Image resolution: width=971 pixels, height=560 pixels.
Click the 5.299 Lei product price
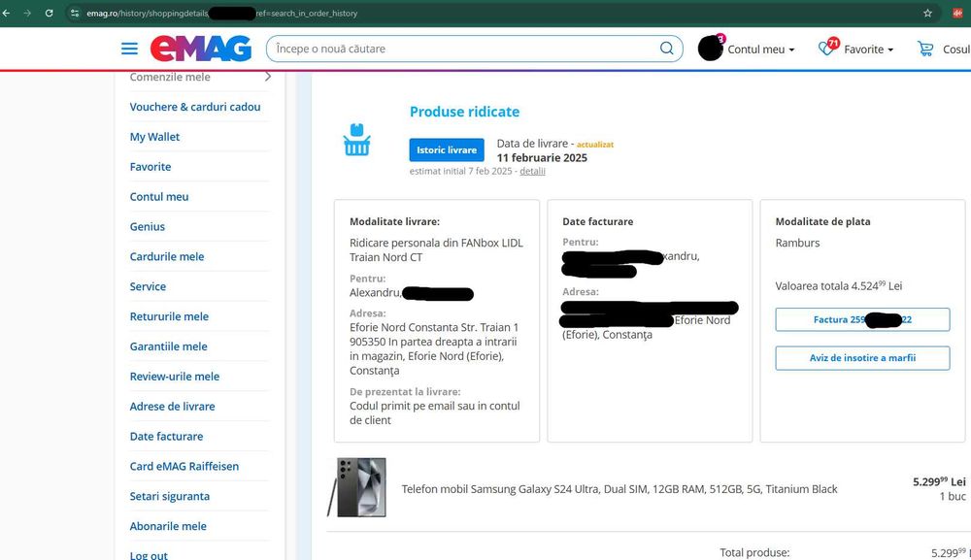point(939,481)
